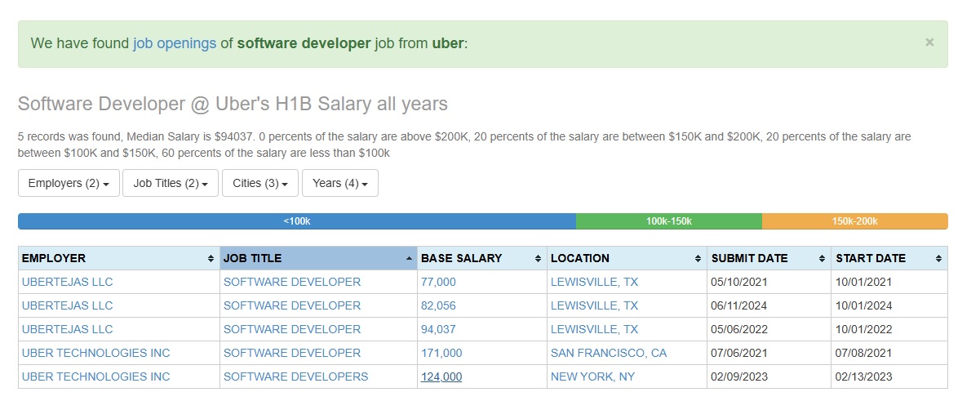Open UBERTEJAS LLC in the 77,000 row

(x=67, y=282)
